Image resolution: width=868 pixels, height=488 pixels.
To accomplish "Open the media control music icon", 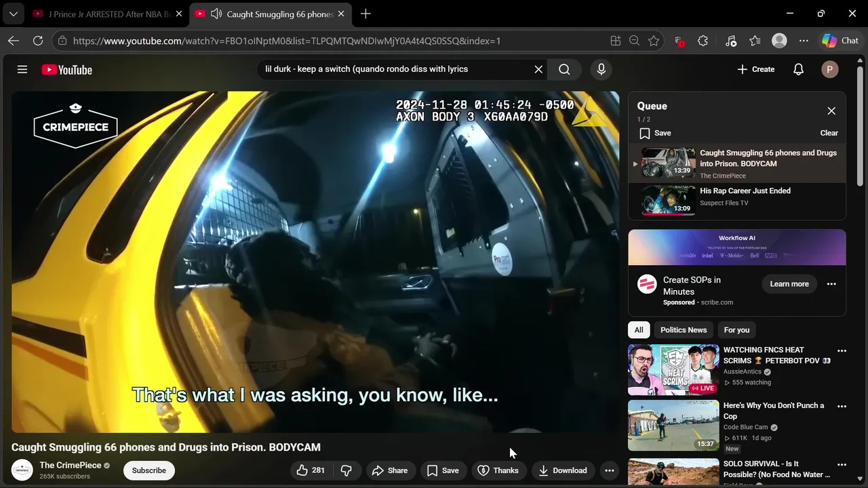I will click(730, 41).
